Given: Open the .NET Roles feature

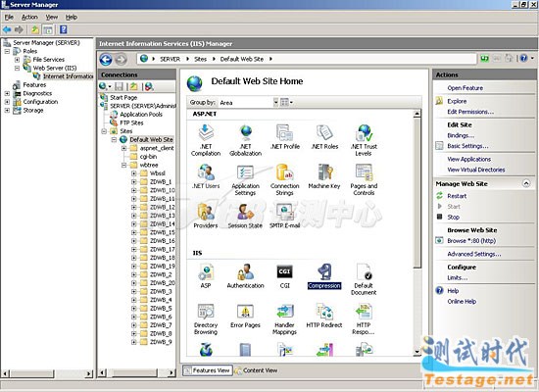Looking at the screenshot, I should [x=324, y=137].
